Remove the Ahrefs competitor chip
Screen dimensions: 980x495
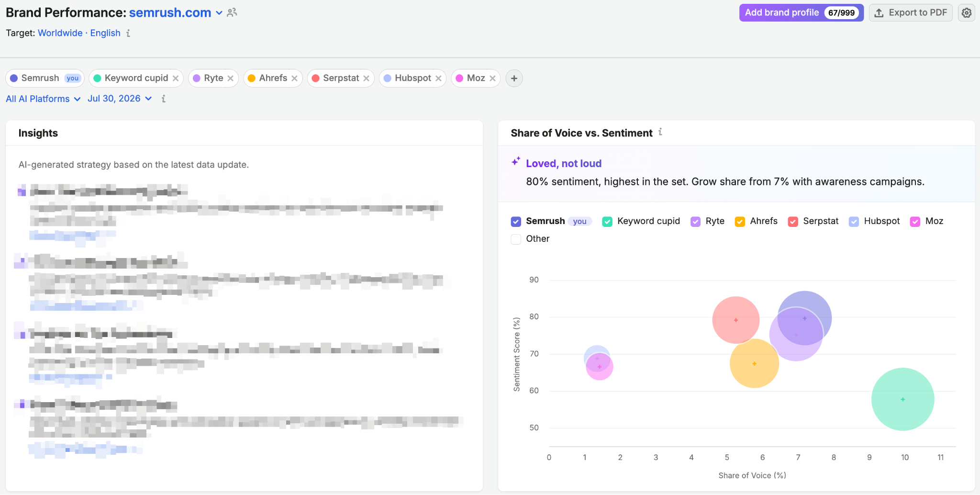point(294,78)
